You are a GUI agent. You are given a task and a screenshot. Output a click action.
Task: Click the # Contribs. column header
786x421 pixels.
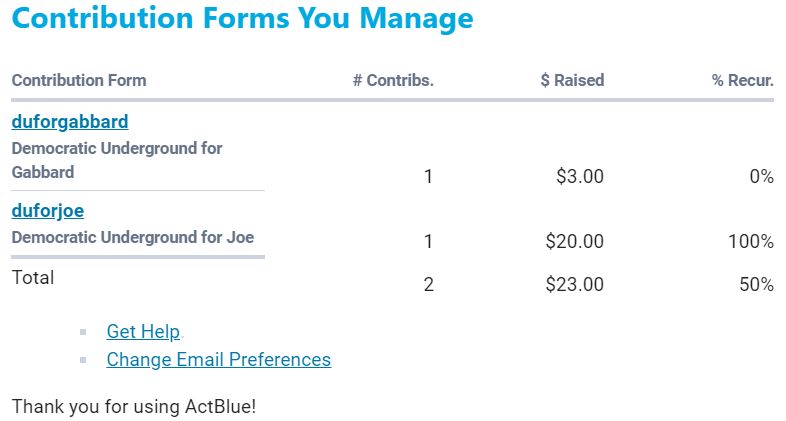[x=393, y=80]
